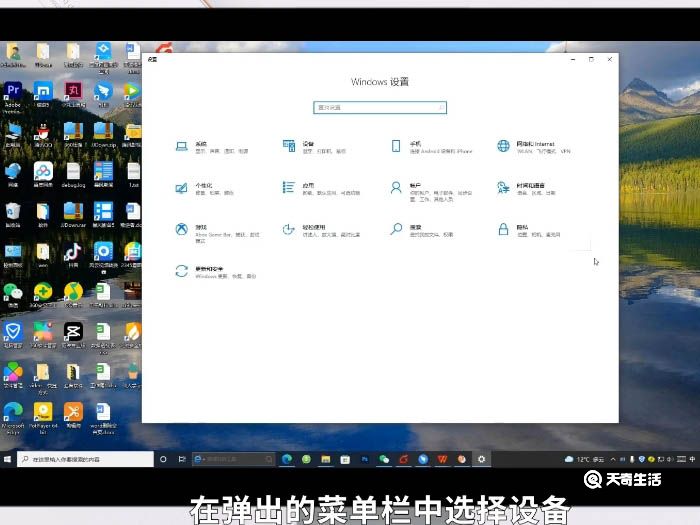Open the Privacy (隐私) lock settings category

point(529,230)
